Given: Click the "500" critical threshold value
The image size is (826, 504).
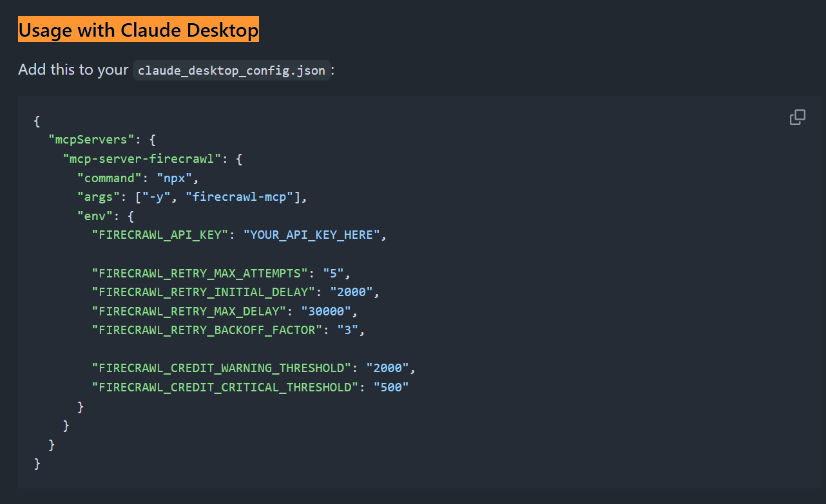Looking at the screenshot, I should coord(391,387).
